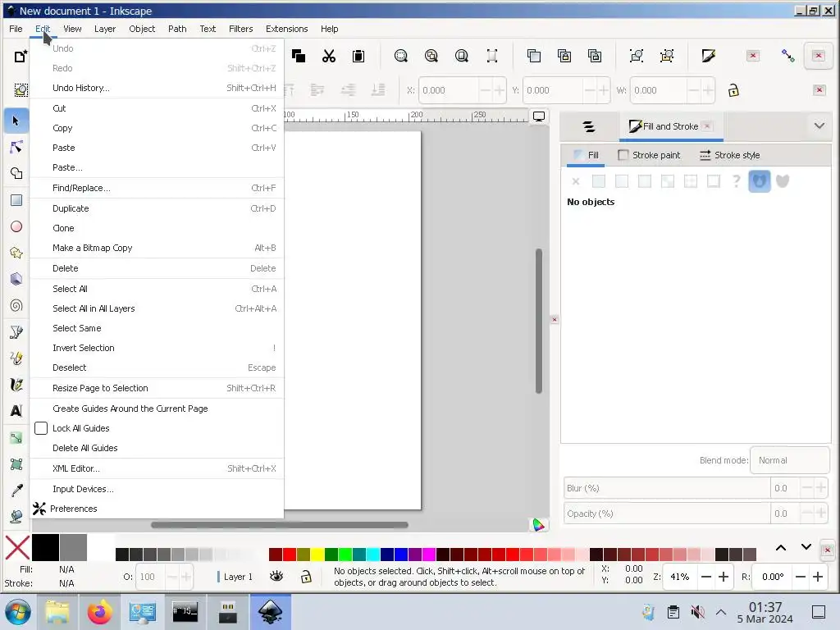The height and width of the screenshot is (630, 840).
Task: Click the display mode icon above scrollbar
Action: [539, 116]
